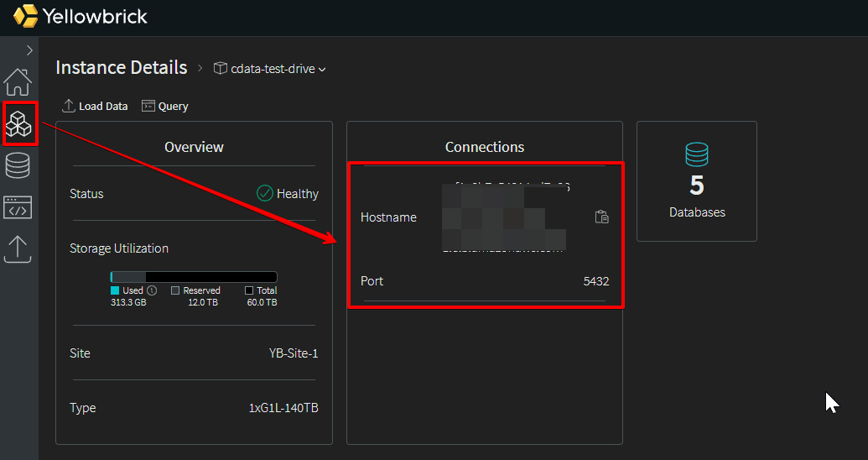Click the Overview panel heading
The height and width of the screenshot is (460, 868).
click(x=194, y=147)
